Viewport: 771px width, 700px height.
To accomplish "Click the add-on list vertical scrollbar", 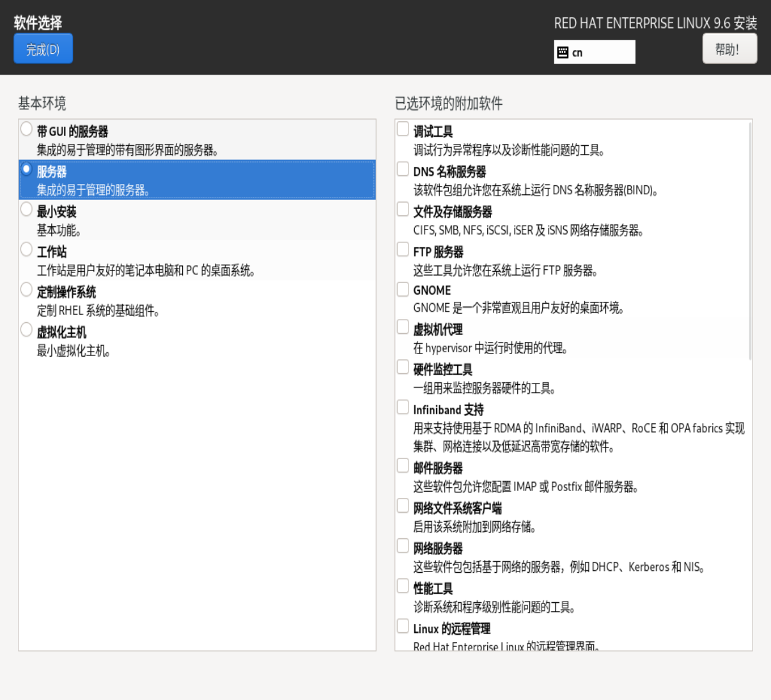I will click(750, 242).
